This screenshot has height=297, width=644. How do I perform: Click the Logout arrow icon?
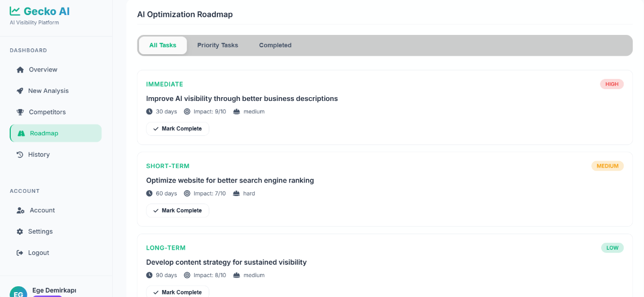point(20,253)
